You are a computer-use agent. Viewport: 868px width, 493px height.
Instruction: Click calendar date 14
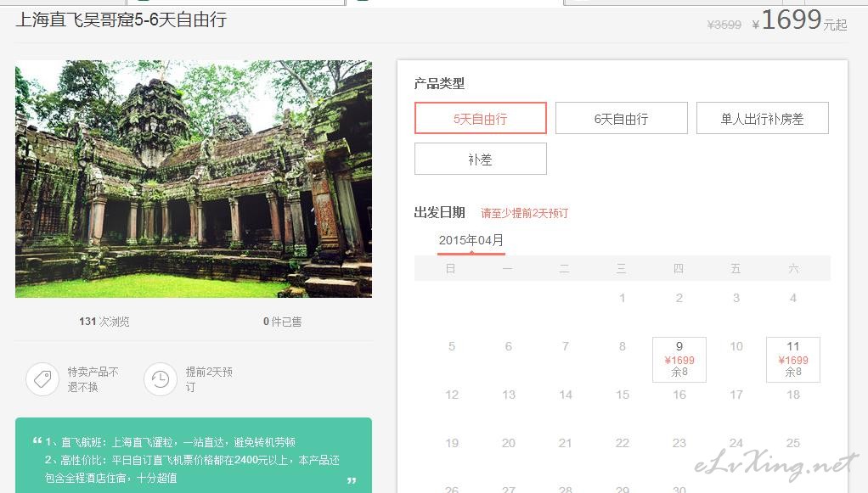pyautogui.click(x=565, y=395)
